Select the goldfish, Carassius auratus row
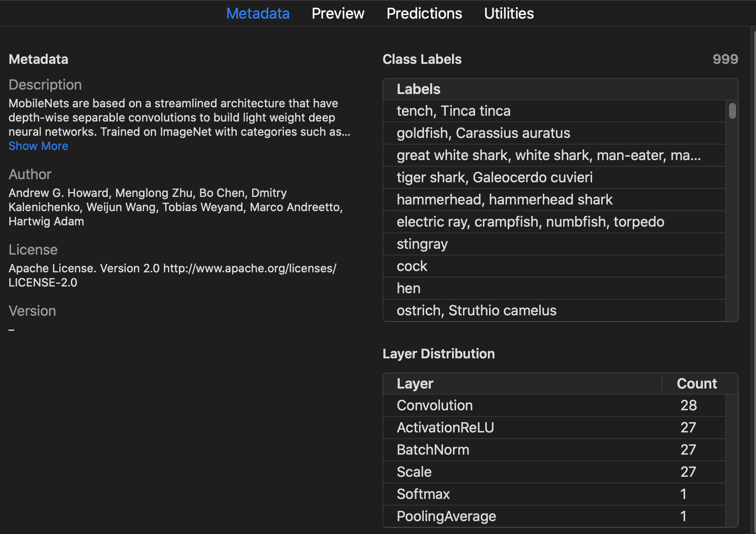 [x=483, y=133]
